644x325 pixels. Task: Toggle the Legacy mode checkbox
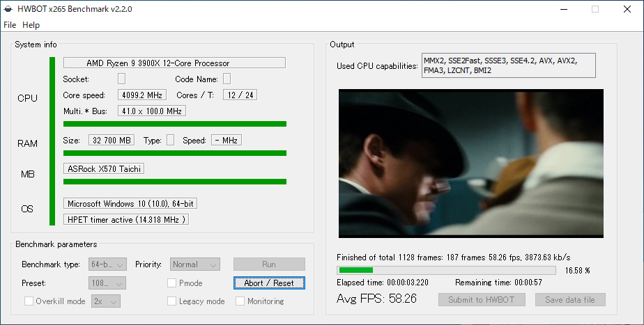[171, 301]
